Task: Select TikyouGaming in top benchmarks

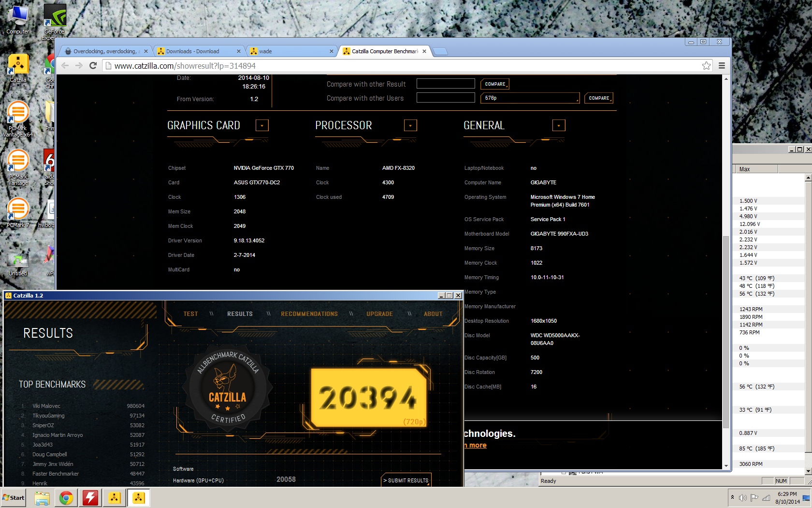Action: (81, 416)
